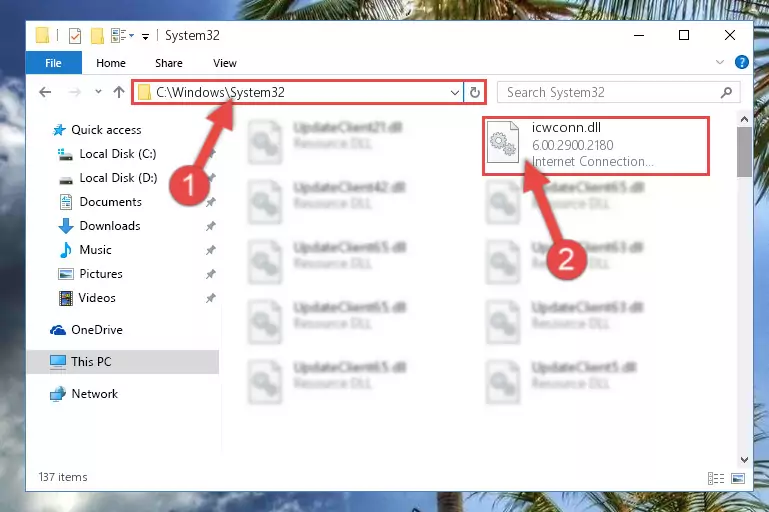
Task: Go up one folder level arrow
Action: 119,92
